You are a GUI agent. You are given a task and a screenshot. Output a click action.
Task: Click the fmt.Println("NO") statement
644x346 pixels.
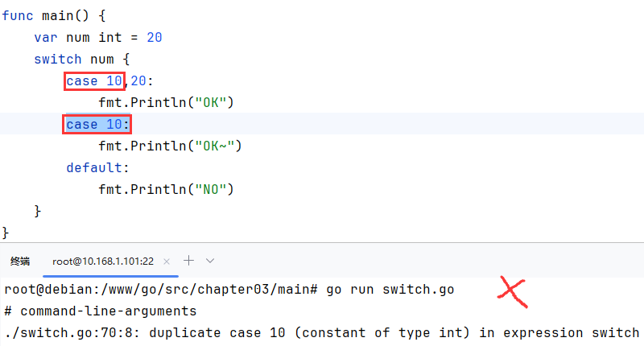point(166,189)
